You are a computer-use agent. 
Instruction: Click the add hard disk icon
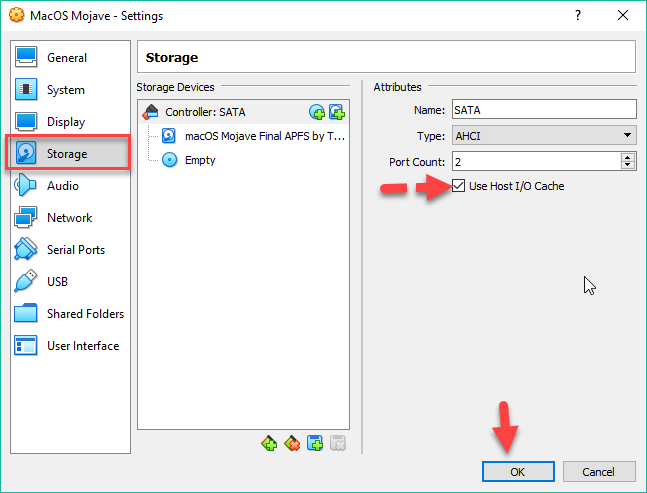coord(336,112)
